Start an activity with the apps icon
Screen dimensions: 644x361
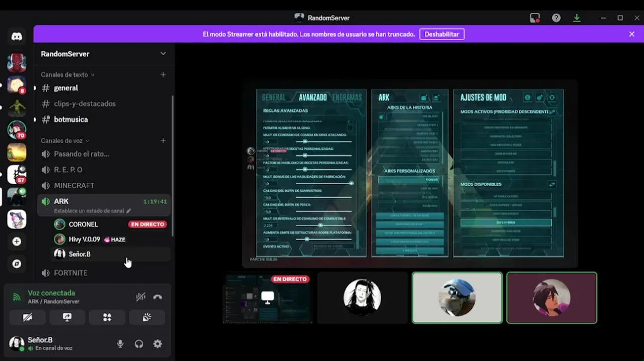coord(107,317)
